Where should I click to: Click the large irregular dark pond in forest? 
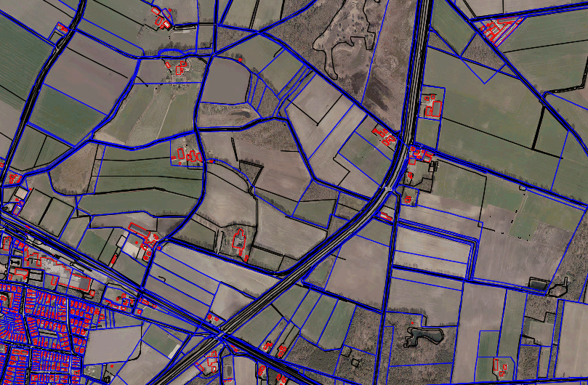(x=423, y=336)
